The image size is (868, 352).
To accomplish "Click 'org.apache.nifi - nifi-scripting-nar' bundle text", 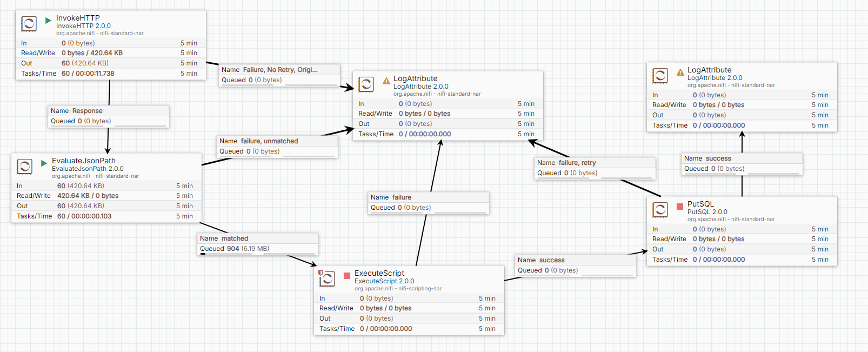I will [398, 288].
